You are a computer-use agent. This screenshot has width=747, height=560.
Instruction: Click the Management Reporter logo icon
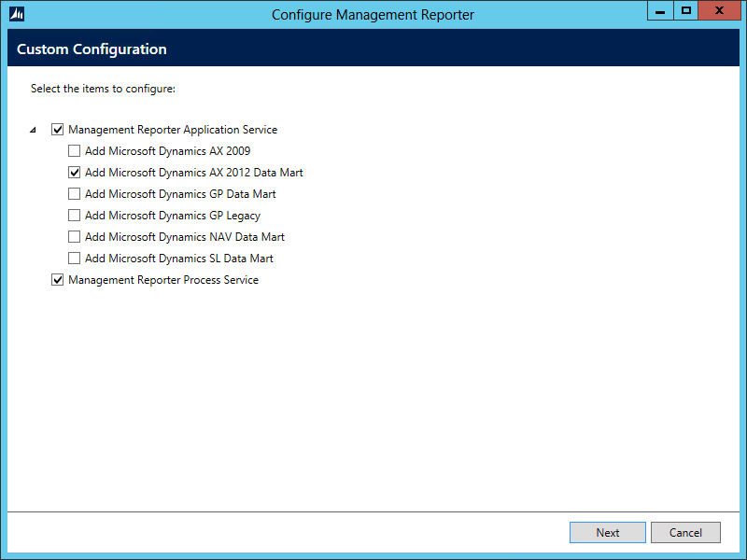(x=15, y=10)
